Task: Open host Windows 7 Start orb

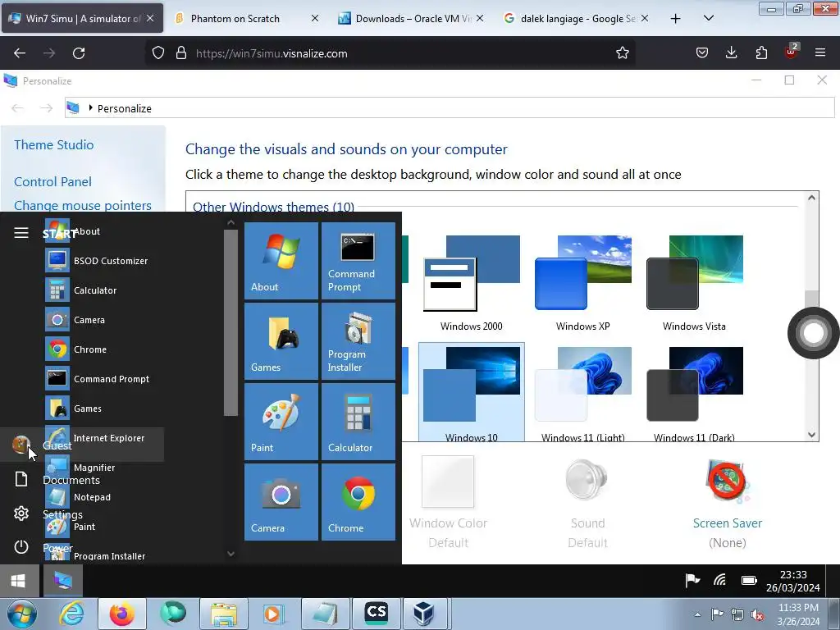Action: click(x=22, y=614)
